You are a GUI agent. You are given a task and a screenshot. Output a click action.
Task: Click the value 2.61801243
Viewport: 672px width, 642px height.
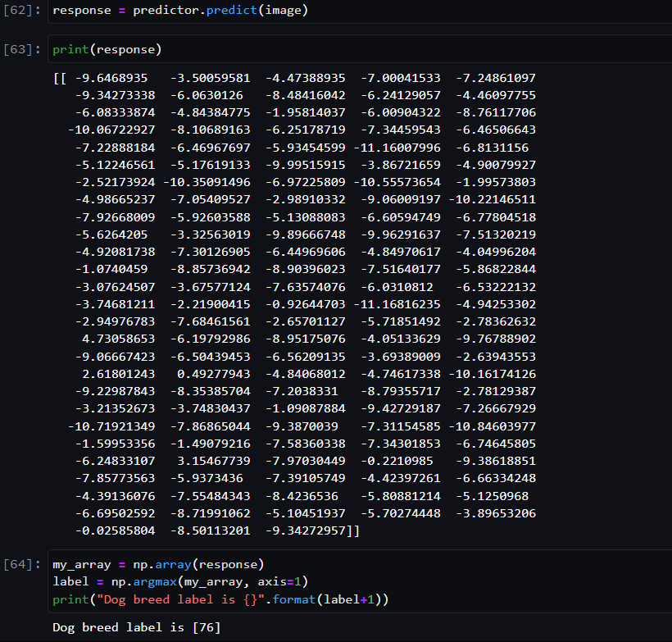click(118, 374)
